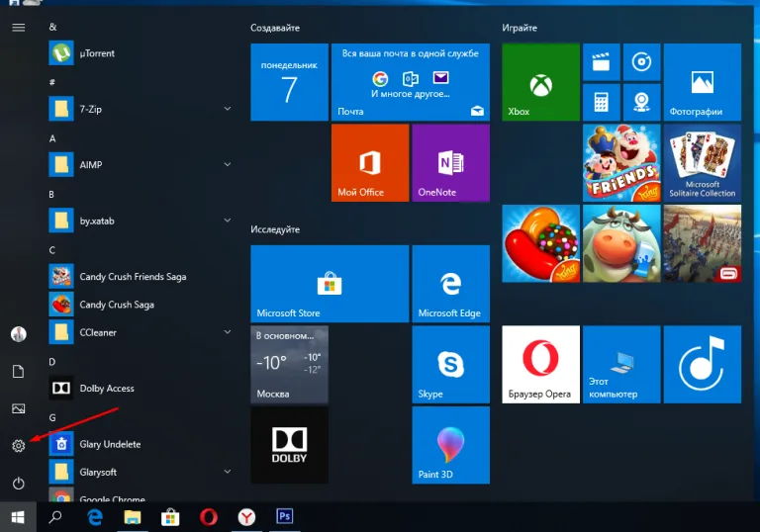Open the Москва weather tile
Screen dimensions: 760x532
tap(289, 364)
